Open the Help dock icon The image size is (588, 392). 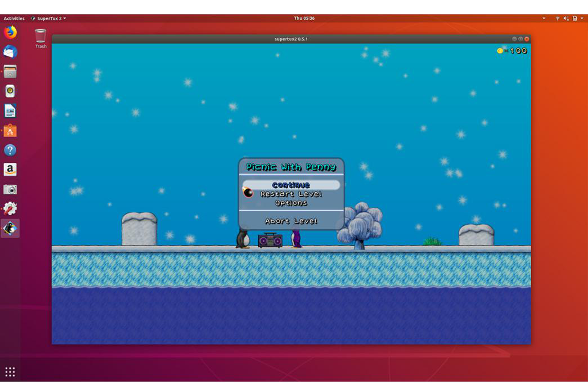coord(10,150)
